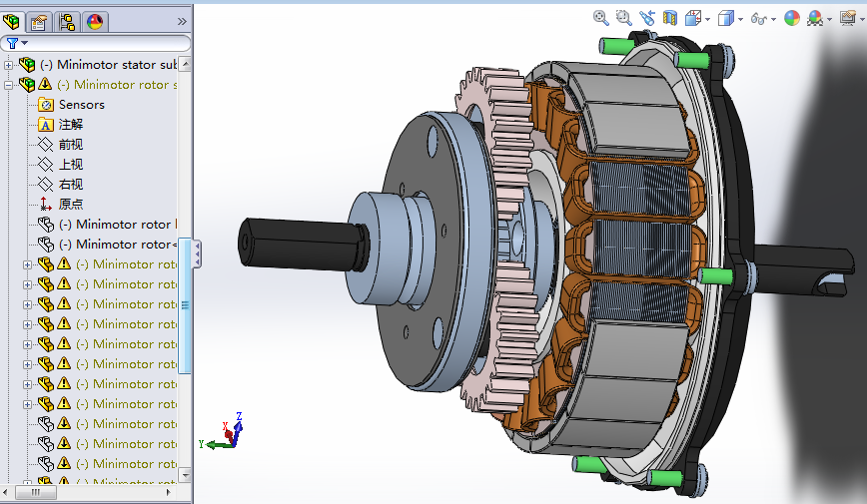
Task: Click the Zoom to Fit icon
Action: [x=600, y=18]
